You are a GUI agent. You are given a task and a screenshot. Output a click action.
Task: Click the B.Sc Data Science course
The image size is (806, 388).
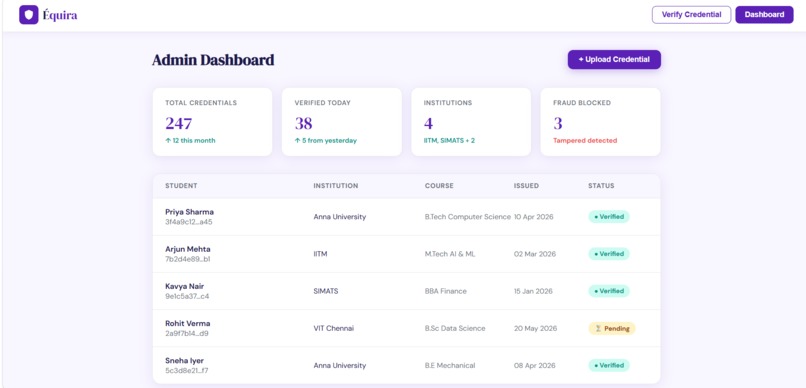[x=455, y=328]
